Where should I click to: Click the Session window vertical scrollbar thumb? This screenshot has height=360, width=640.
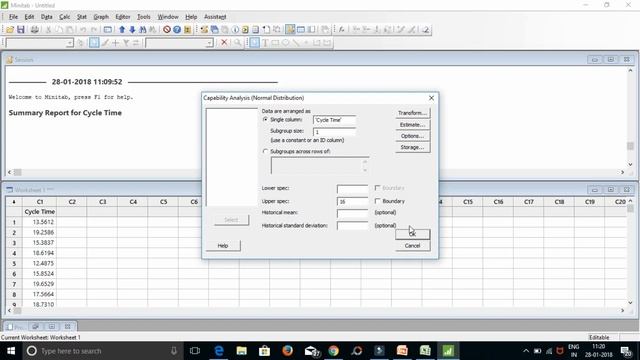coord(630,146)
